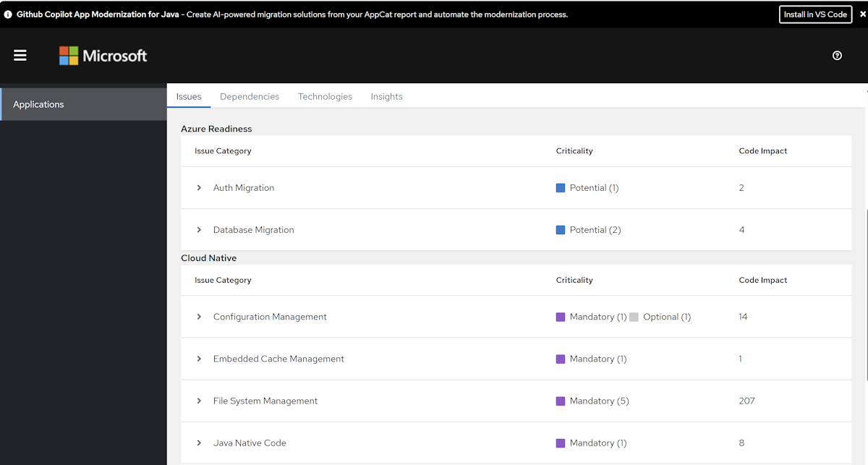
Task: Expand the Auth Migration row
Action: click(x=199, y=188)
